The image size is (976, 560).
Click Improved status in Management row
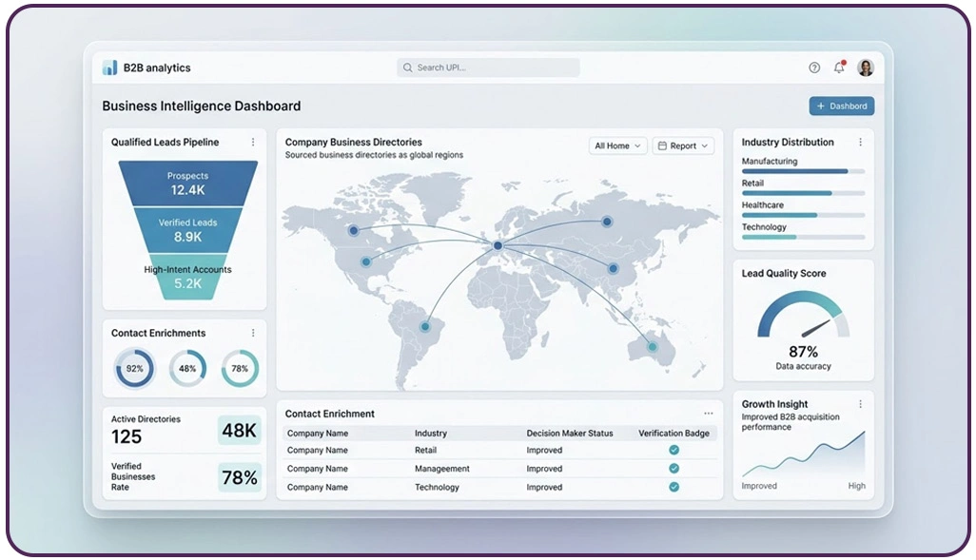tap(544, 469)
